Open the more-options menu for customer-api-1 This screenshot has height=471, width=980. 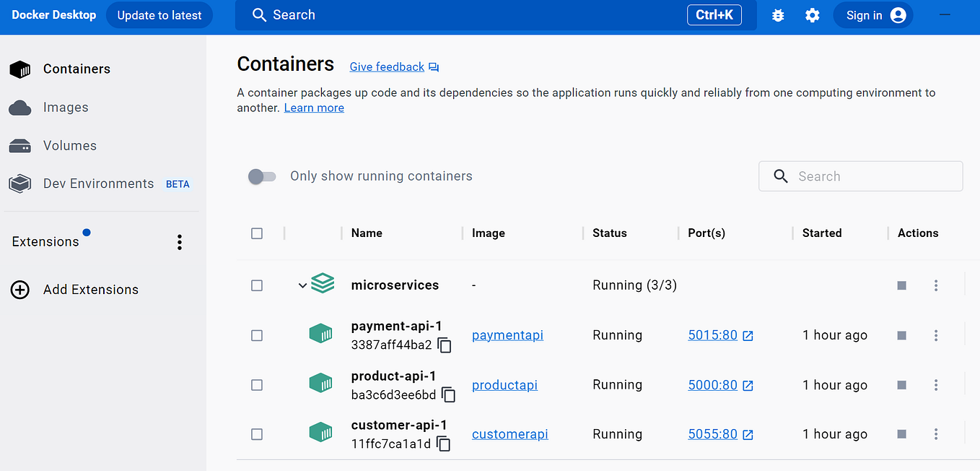click(x=936, y=434)
